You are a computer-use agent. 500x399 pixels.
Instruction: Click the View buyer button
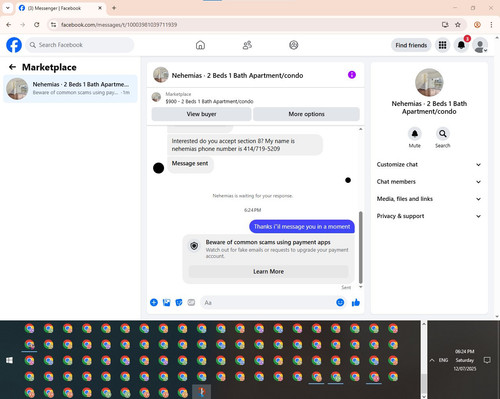[201, 114]
